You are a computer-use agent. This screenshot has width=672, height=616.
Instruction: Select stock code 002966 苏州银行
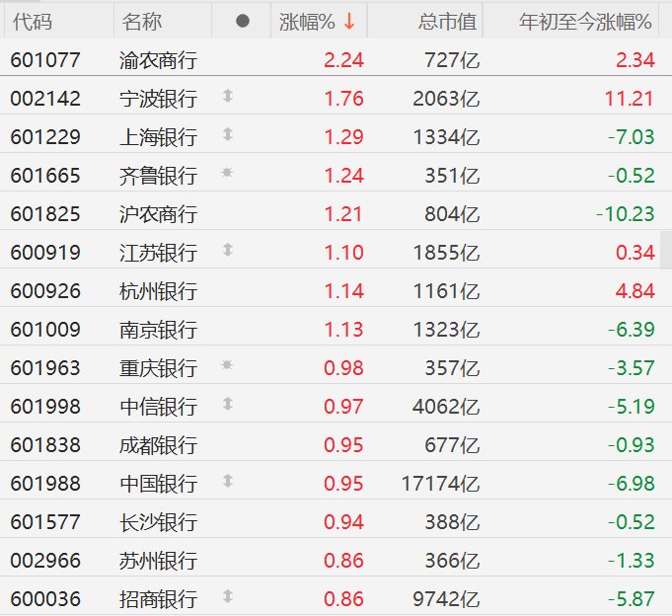coord(45,560)
